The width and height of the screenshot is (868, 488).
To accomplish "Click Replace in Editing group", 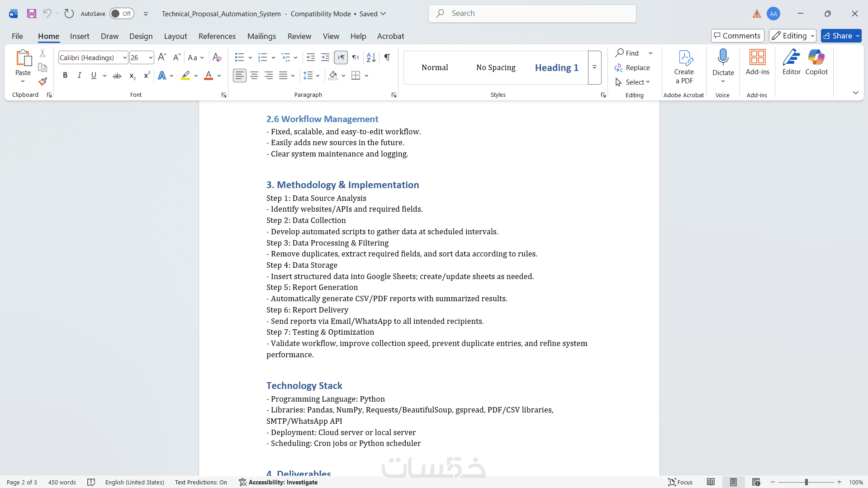I will (632, 67).
